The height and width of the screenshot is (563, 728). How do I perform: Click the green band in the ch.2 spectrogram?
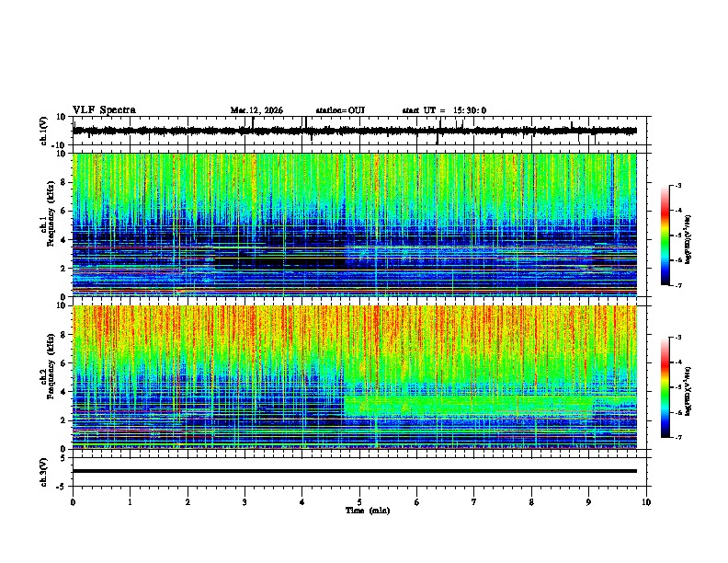[x=469, y=405]
